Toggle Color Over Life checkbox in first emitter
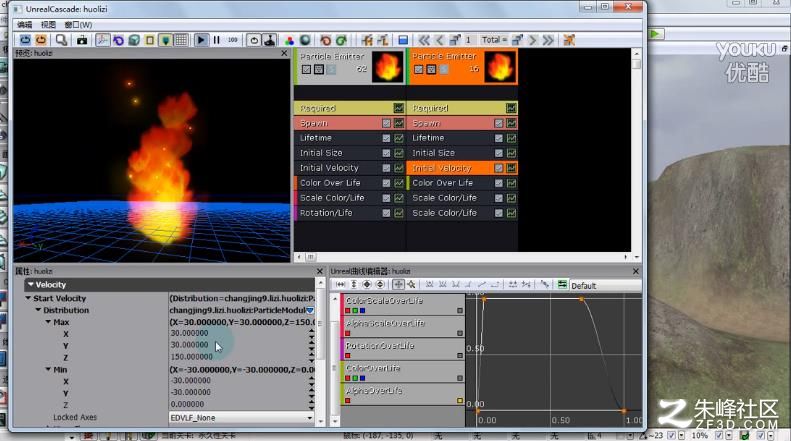 386,183
